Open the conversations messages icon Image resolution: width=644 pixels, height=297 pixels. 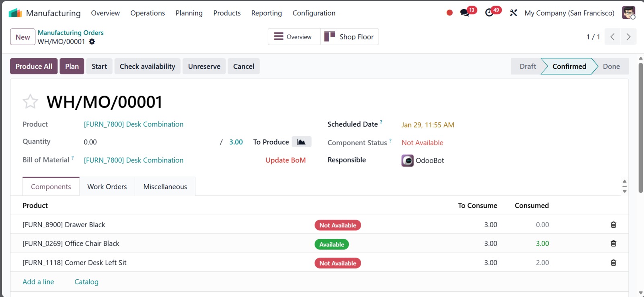click(x=465, y=13)
